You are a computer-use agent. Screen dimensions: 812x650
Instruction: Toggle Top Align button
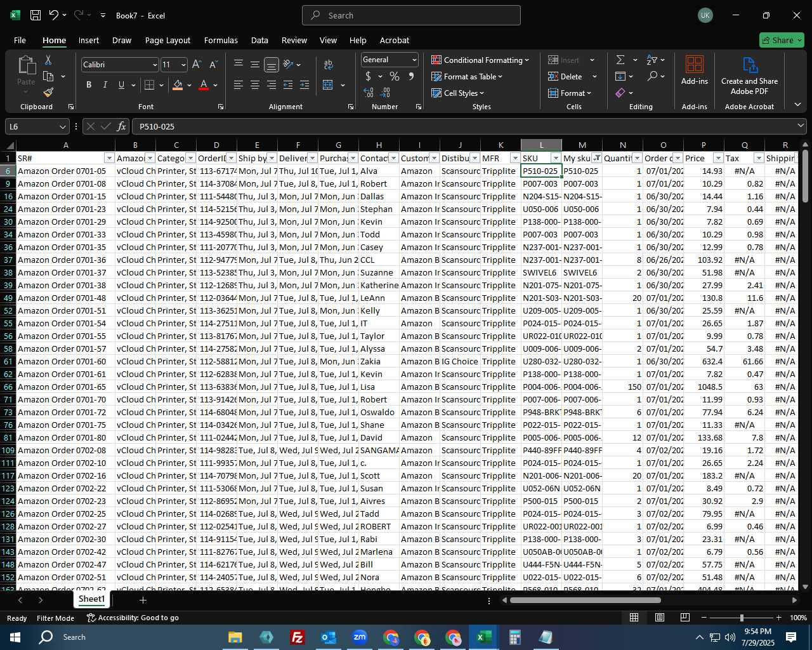[238, 64]
